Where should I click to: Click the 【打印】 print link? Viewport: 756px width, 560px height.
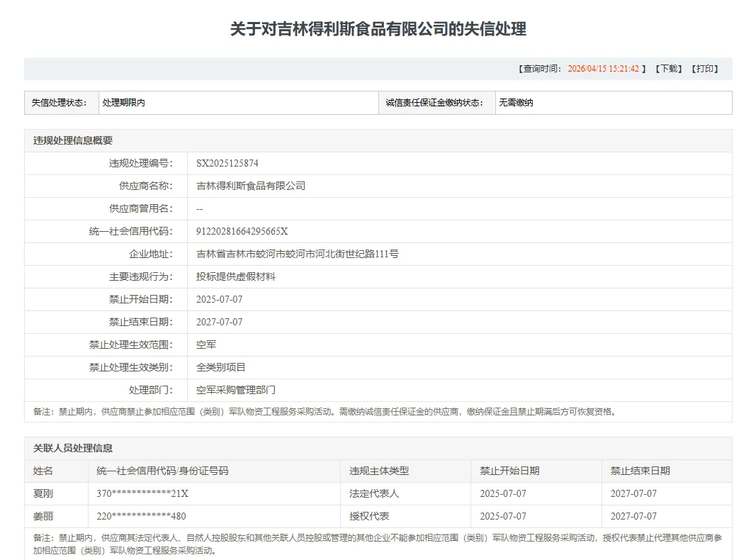point(706,69)
